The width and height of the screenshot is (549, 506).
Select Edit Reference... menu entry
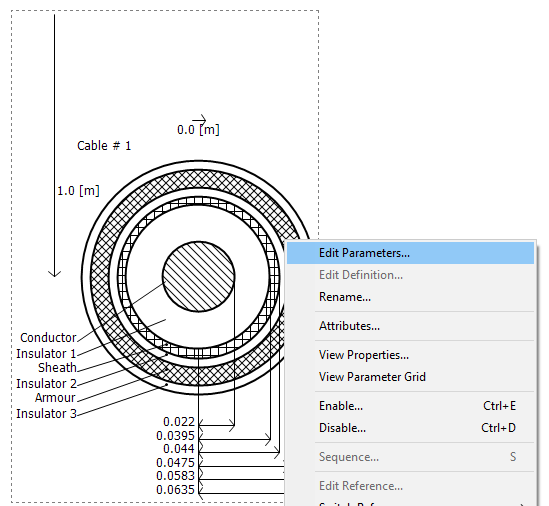pos(410,486)
